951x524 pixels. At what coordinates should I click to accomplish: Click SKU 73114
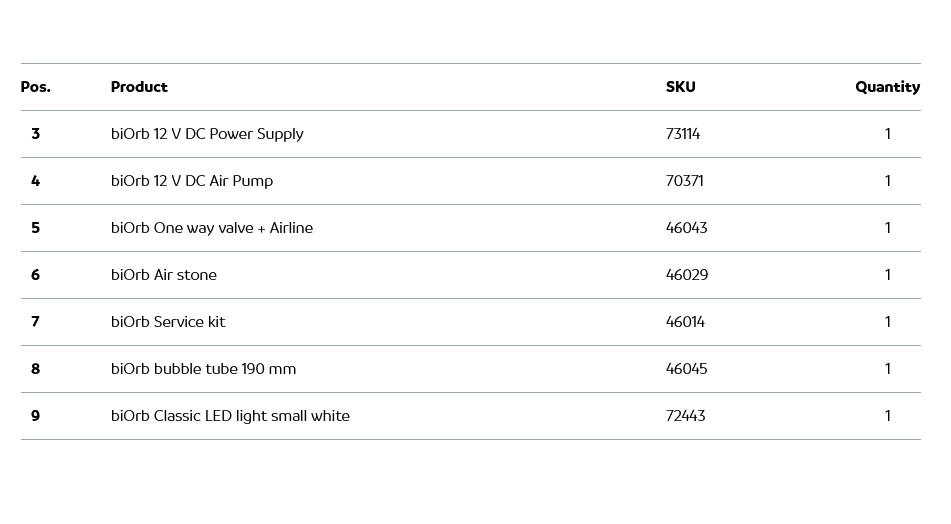click(x=683, y=134)
